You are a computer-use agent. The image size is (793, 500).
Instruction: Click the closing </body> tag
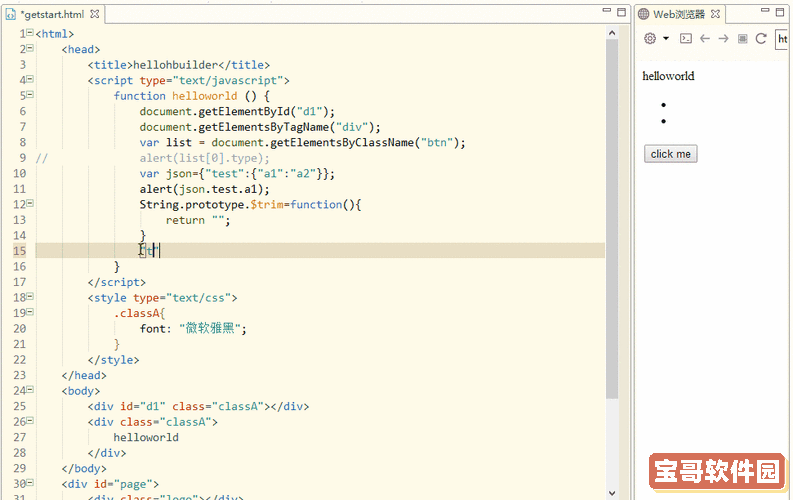[x=84, y=469]
